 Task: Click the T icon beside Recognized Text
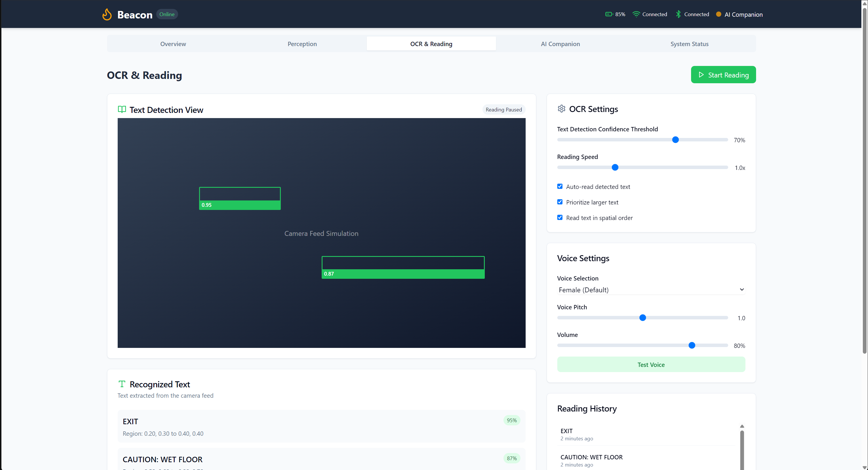tap(122, 384)
